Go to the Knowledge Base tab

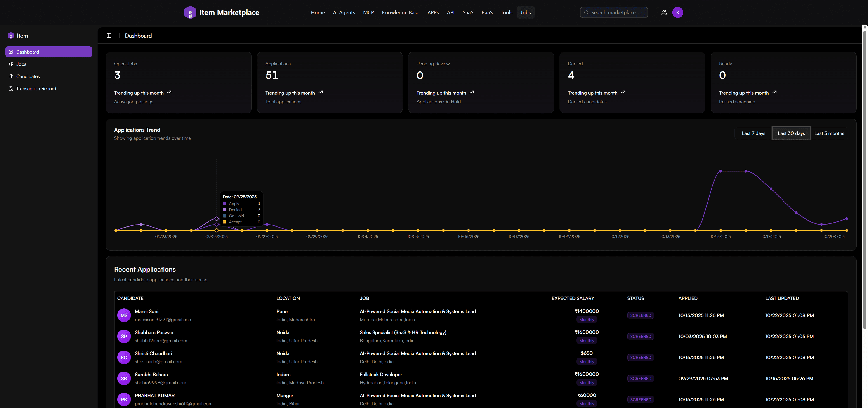coord(400,12)
